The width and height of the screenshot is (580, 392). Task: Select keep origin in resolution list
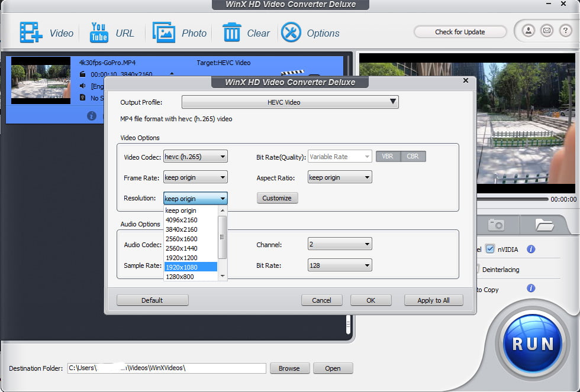(191, 210)
